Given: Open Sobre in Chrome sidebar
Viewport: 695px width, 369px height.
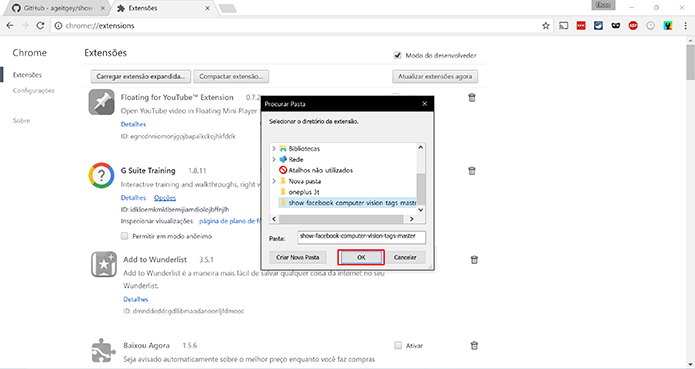Looking at the screenshot, I should 21,120.
